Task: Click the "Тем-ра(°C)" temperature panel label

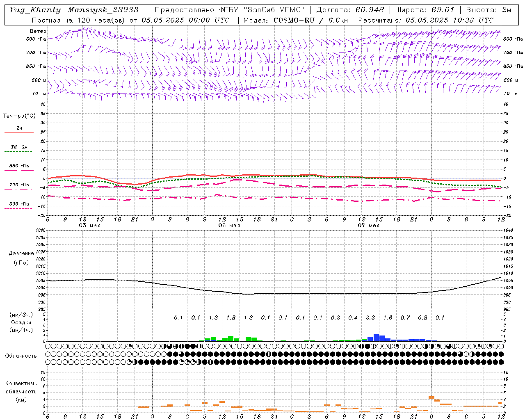Action: pos(19,116)
